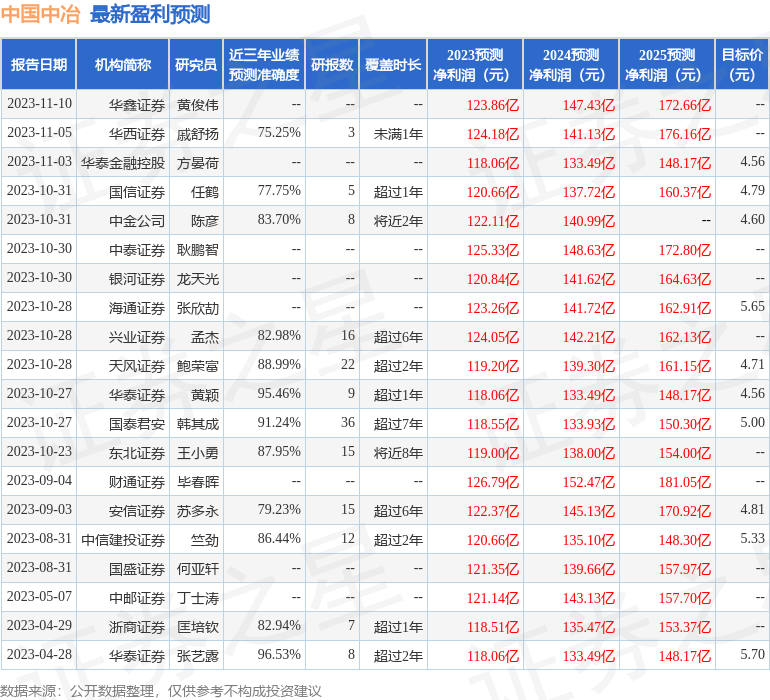Click institution 华鑫证券
Screen dimensions: 770x700
click(137, 105)
